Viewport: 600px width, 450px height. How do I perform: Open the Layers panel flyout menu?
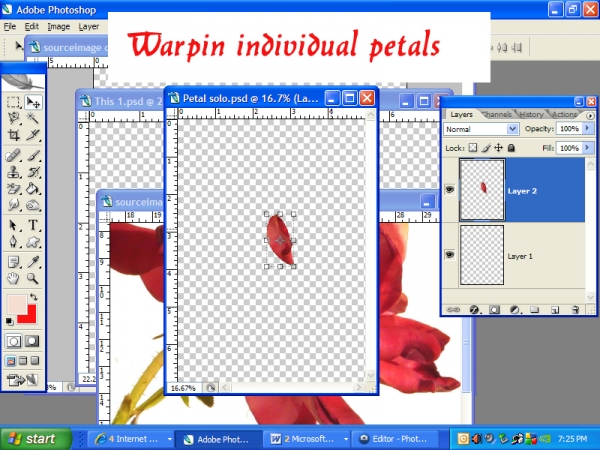coord(590,115)
